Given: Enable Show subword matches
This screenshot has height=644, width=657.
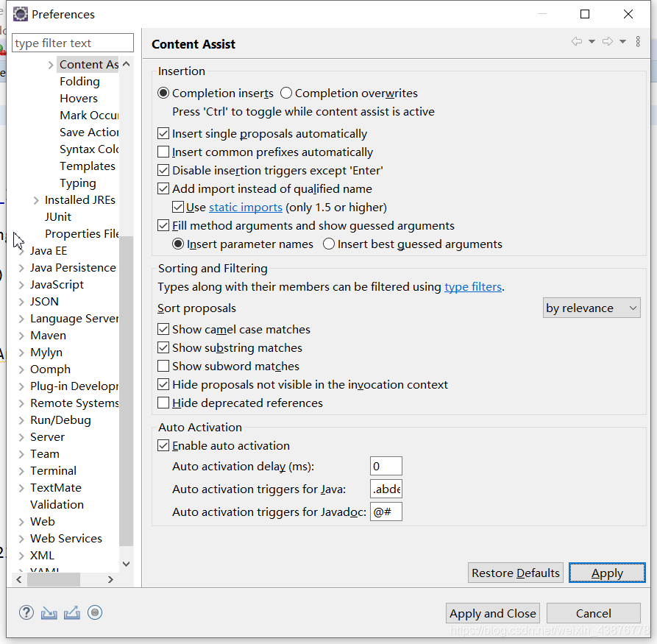Looking at the screenshot, I should (x=163, y=366).
